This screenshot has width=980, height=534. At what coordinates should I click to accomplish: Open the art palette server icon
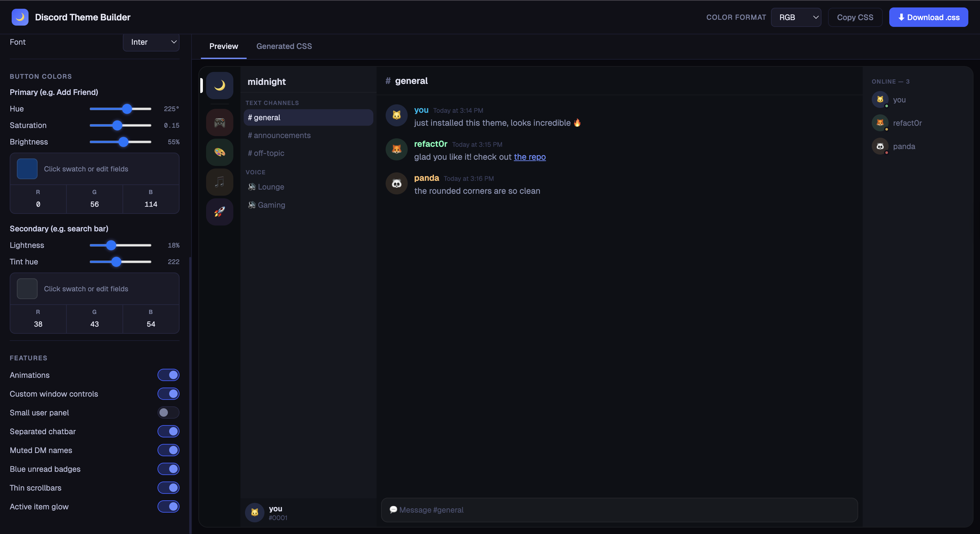(219, 152)
